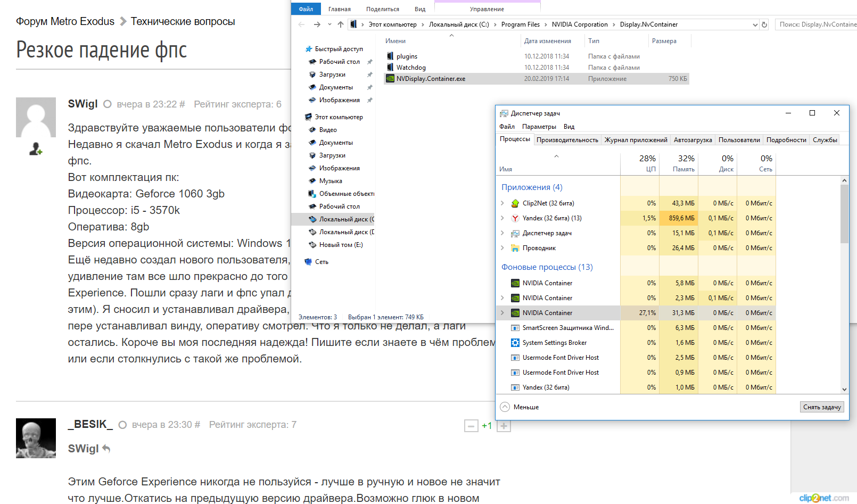Click the NVDisplay.Container.exe file icon
This screenshot has width=857, height=504.
coord(390,79)
